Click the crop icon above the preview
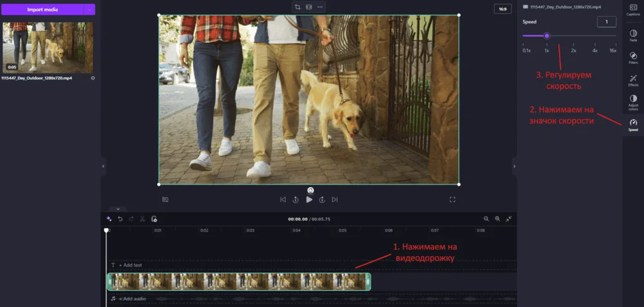 [x=298, y=6]
